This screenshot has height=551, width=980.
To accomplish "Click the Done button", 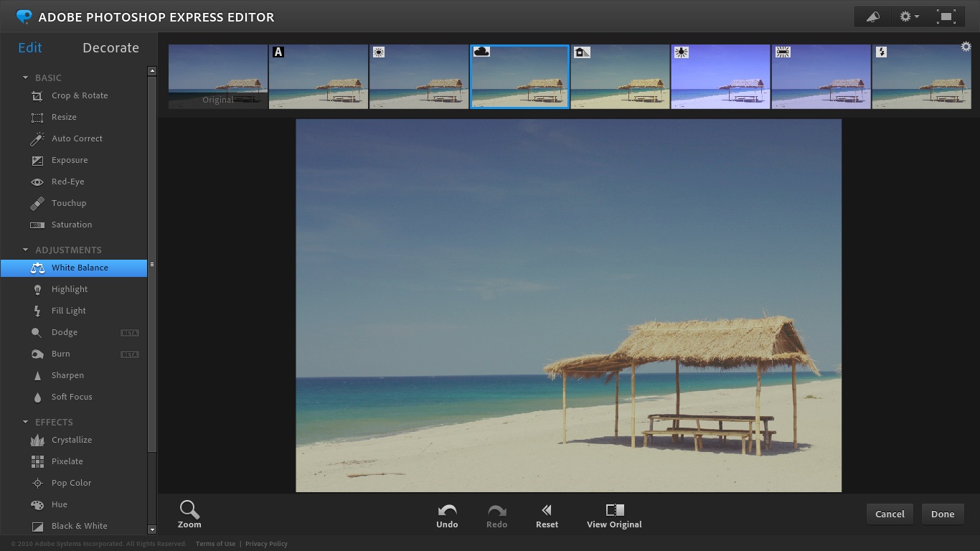I will click(942, 514).
